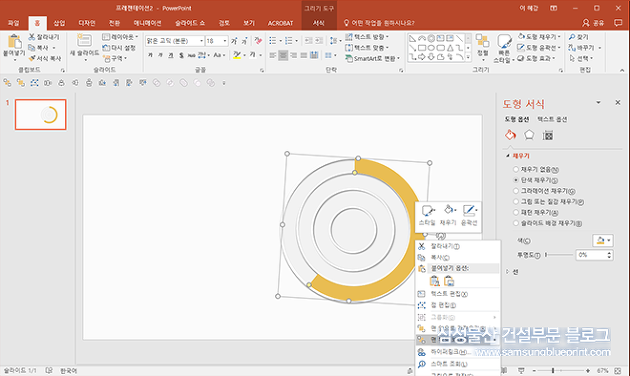Select rectangle shape in shapes gallery
Screen dimensions: 630x376
[x=422, y=47]
